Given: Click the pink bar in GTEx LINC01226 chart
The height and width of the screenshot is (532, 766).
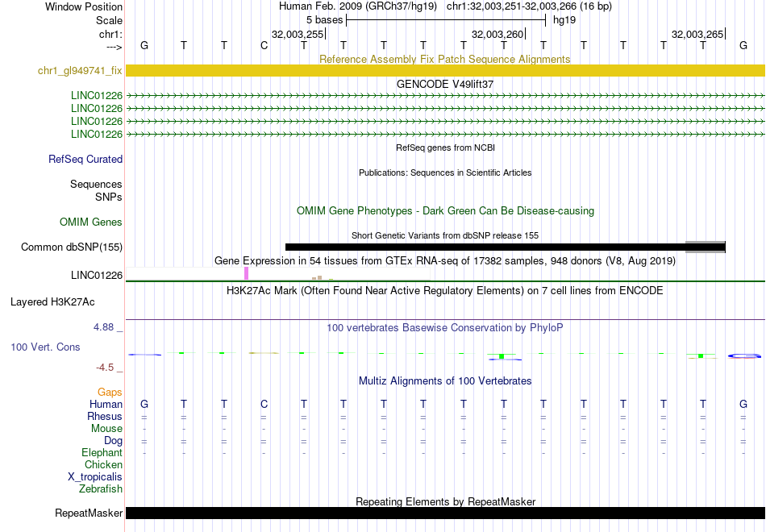Looking at the screenshot, I should (246, 273).
